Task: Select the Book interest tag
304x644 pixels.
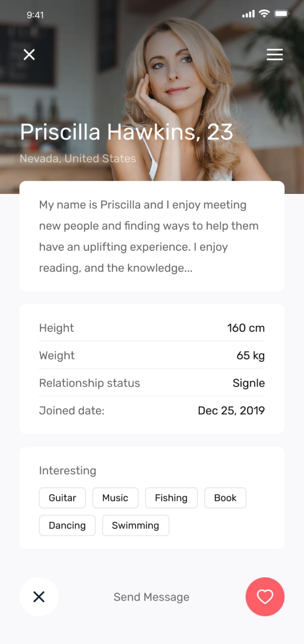Action: tap(225, 498)
